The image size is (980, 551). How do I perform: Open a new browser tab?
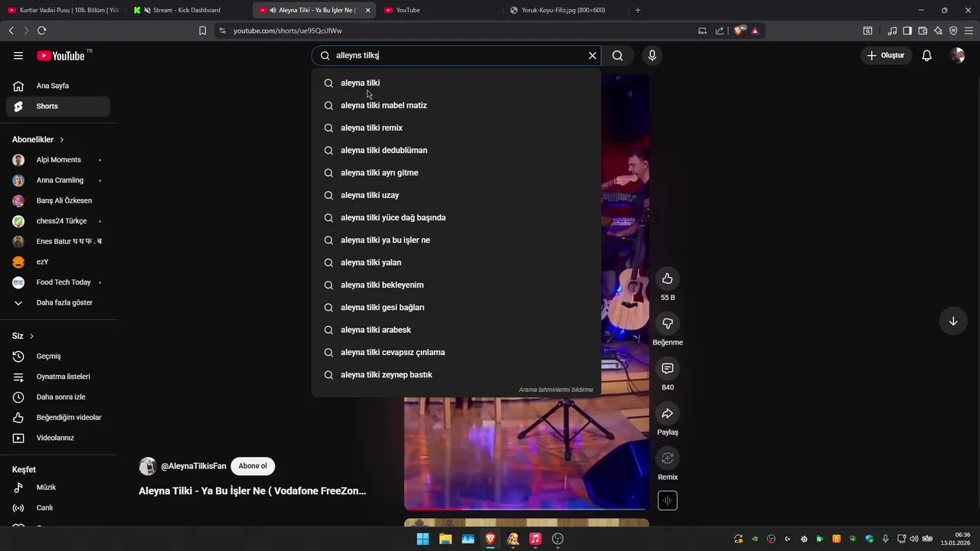(x=638, y=10)
